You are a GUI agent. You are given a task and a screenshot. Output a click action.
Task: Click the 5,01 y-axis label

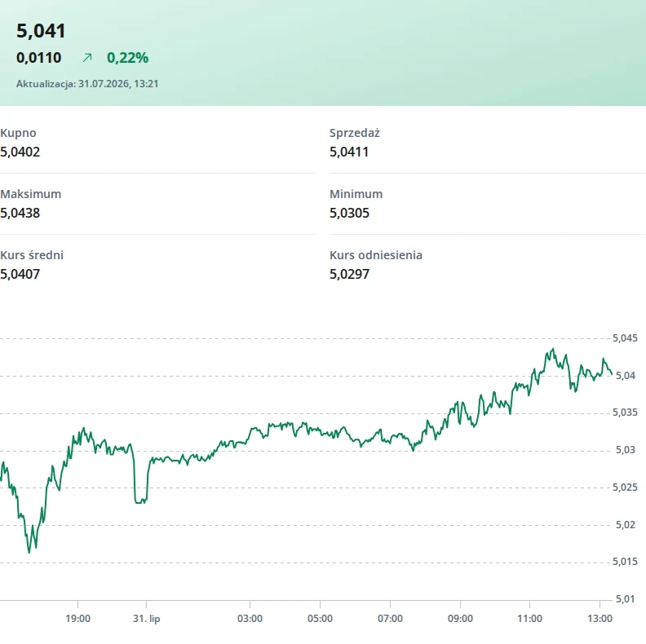point(626,599)
